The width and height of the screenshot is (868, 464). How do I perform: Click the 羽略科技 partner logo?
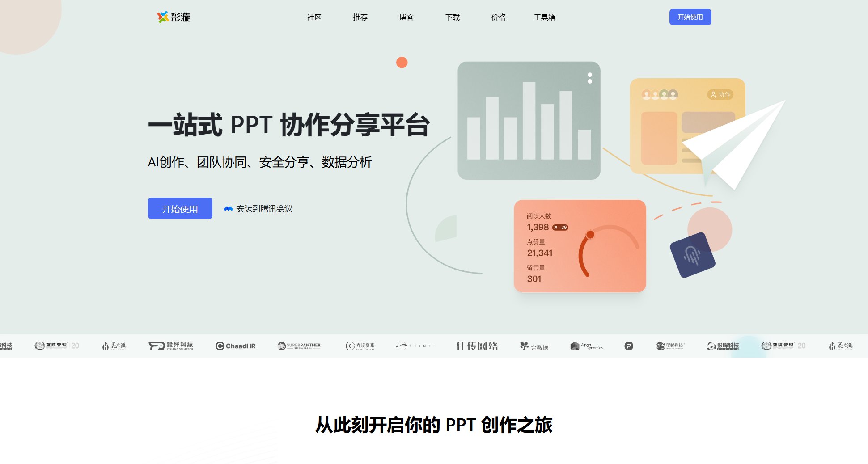669,346
